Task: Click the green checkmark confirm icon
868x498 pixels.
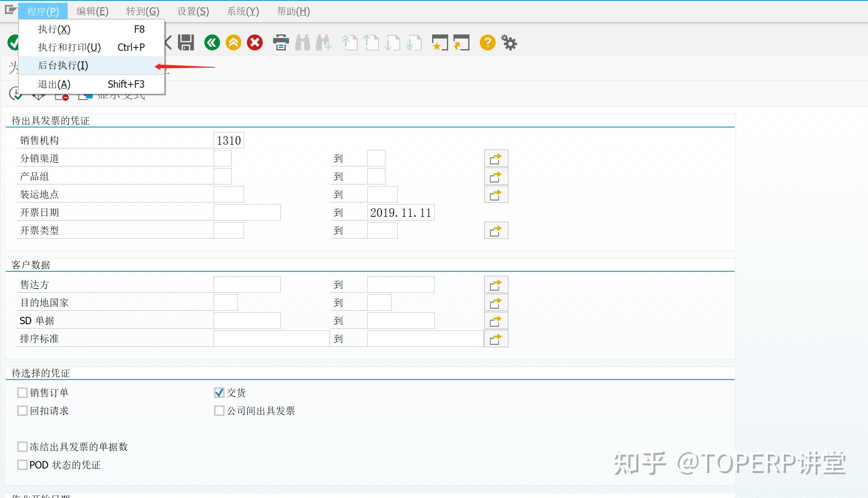Action: (x=12, y=42)
